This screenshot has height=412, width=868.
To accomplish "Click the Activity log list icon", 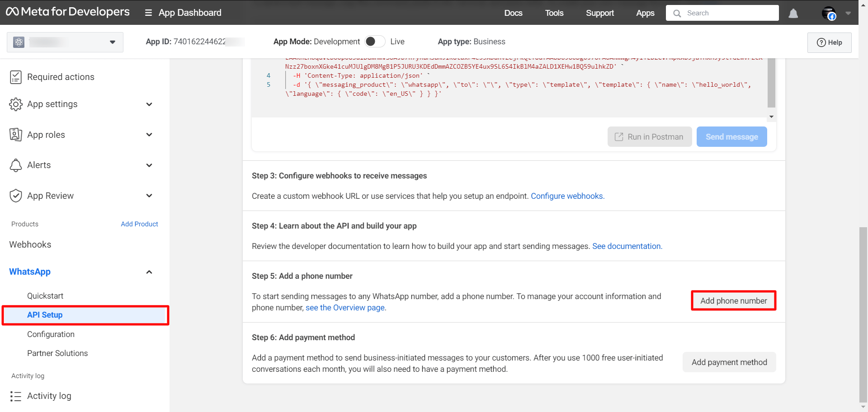I will (16, 396).
